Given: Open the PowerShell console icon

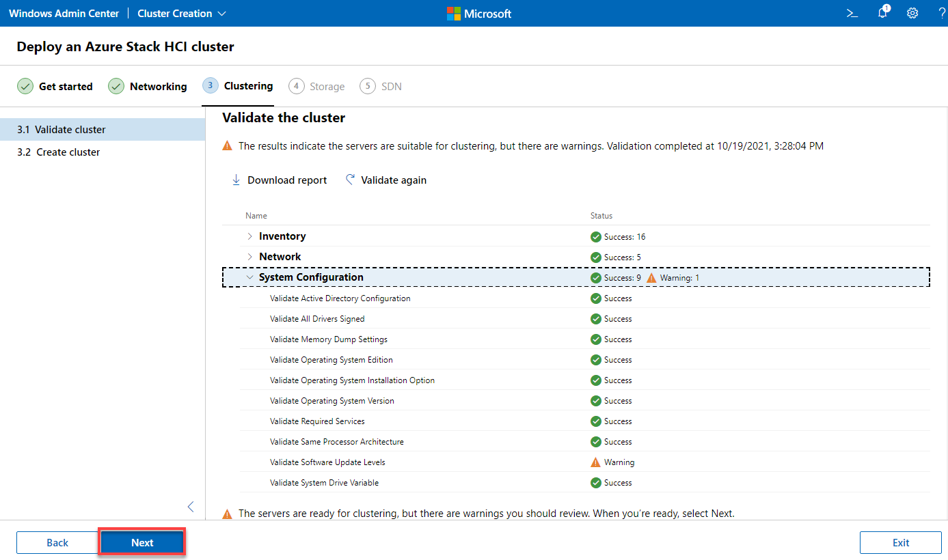Looking at the screenshot, I should point(852,13).
